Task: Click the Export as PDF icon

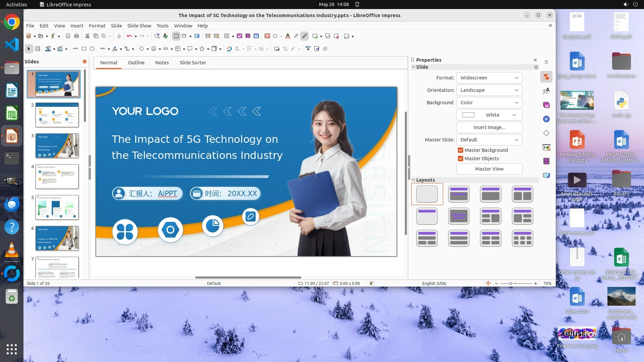Action: pyautogui.click(x=68, y=36)
